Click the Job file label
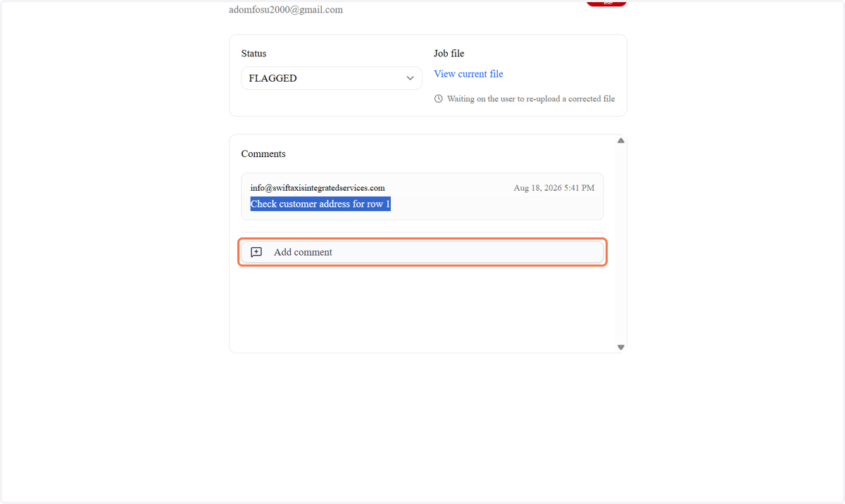Image resolution: width=845 pixels, height=504 pixels. 449,53
